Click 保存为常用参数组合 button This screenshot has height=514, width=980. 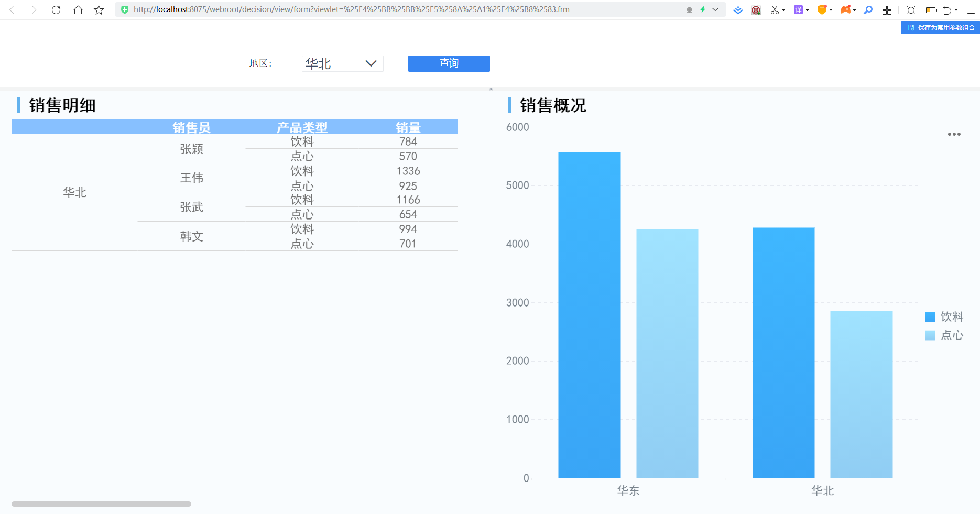[x=940, y=28]
